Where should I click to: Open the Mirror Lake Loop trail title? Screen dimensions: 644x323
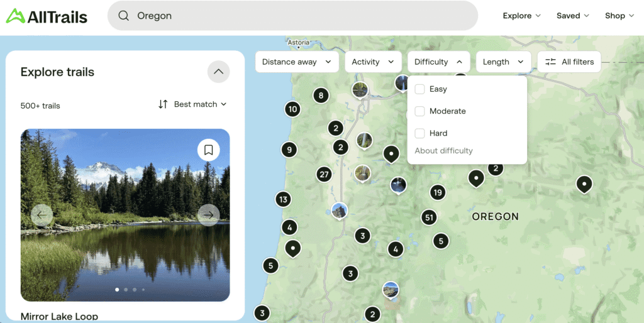[x=60, y=317]
